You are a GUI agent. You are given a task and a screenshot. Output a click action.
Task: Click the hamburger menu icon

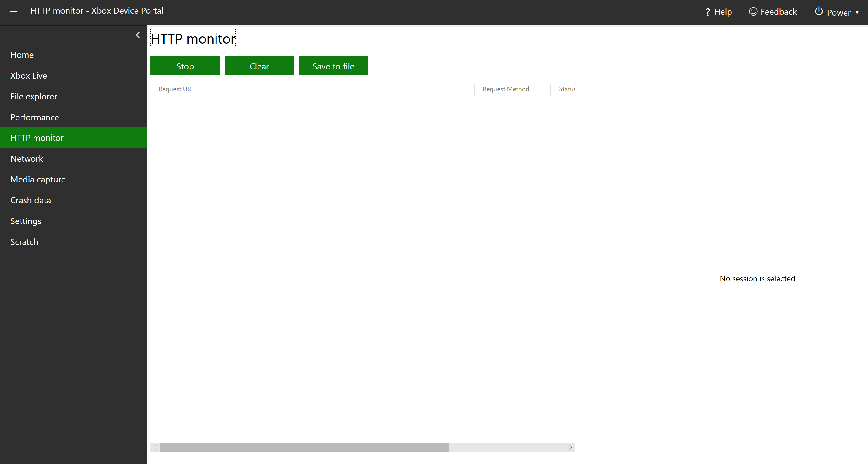[x=14, y=10]
